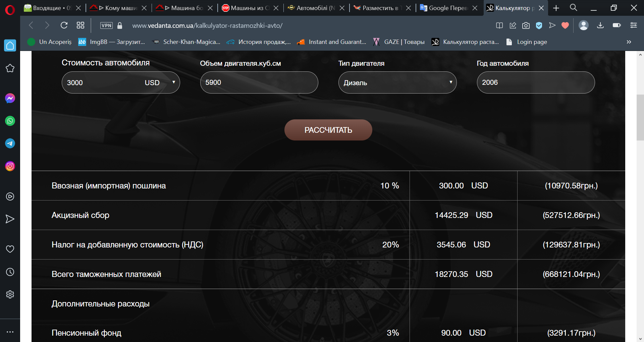Open the Un Acoperiș bookmark
The image size is (644, 342).
[50, 42]
